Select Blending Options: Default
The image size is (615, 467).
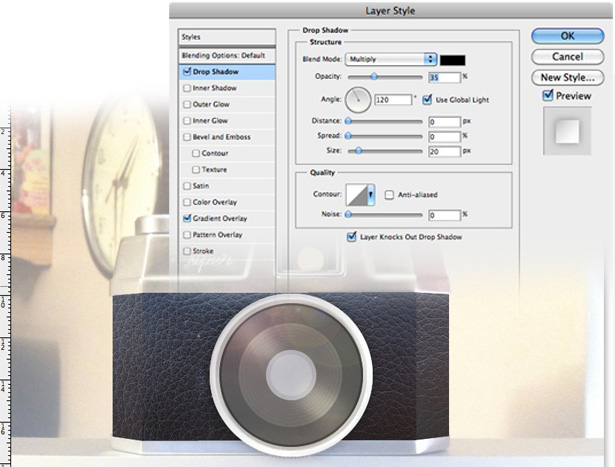coord(227,55)
